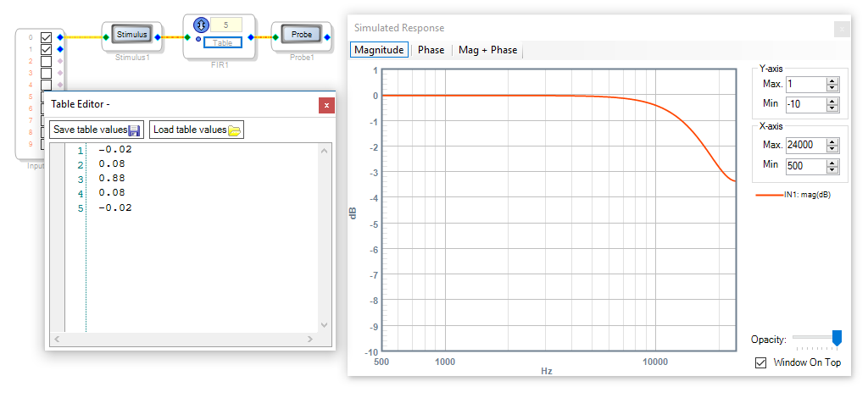Switch to the Magnitude tab

[x=379, y=50]
